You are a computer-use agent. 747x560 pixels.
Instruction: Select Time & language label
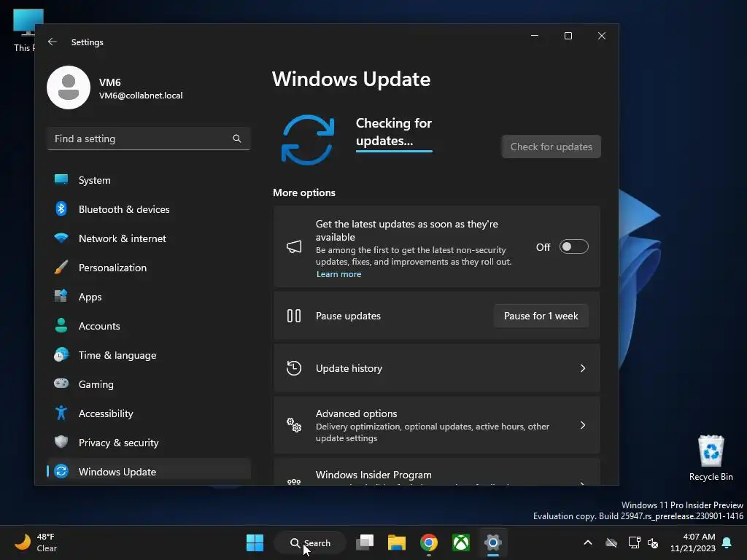coord(117,355)
